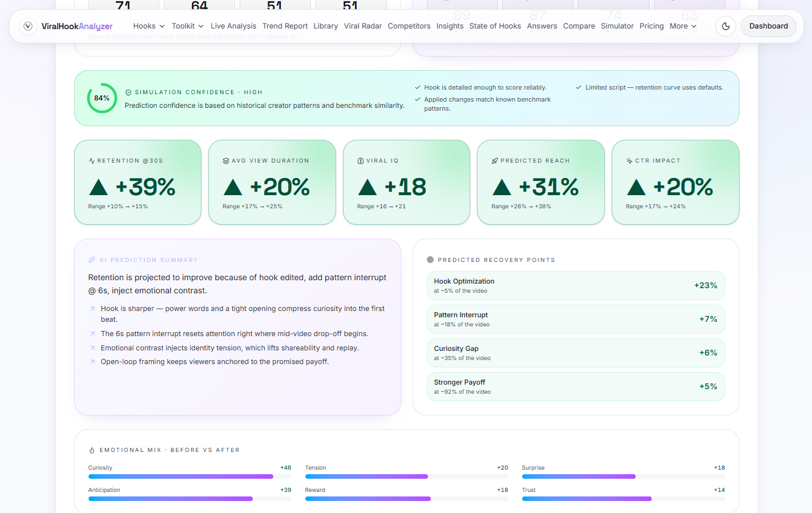Click 'Range +17% → +24%' in CTR card

click(656, 207)
